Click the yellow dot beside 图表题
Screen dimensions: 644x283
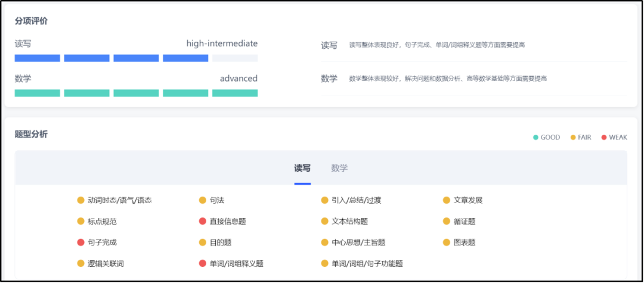[x=446, y=242]
